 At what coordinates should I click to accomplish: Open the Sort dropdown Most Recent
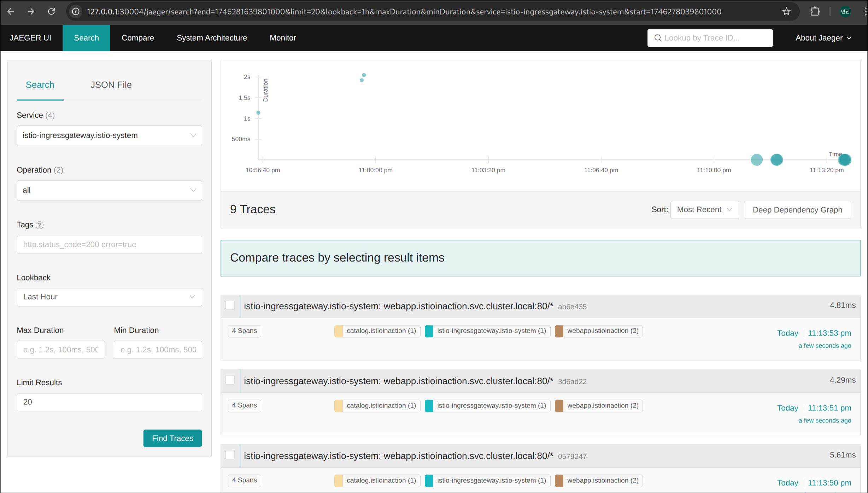pyautogui.click(x=704, y=210)
